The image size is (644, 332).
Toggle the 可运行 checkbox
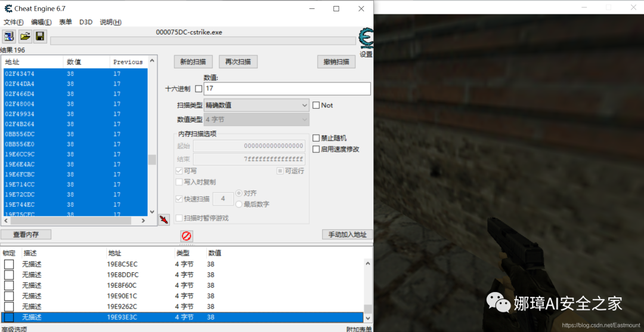(280, 171)
